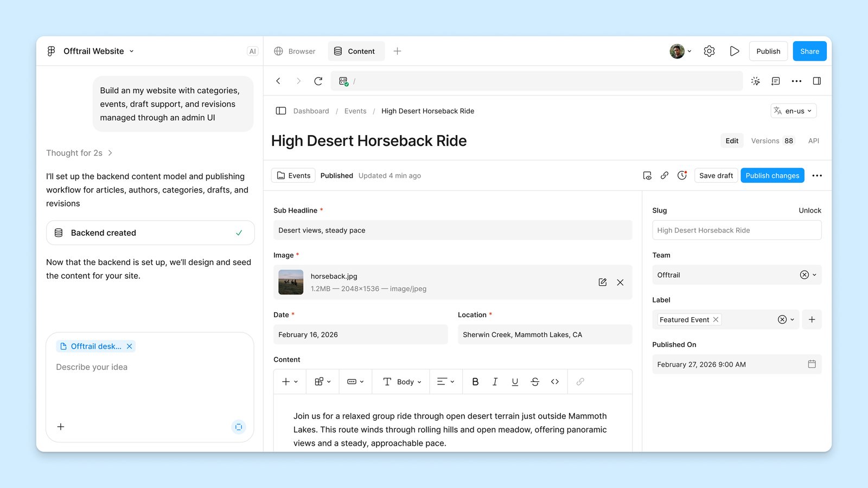This screenshot has height=488, width=868.
Task: Go back with the left arrow
Action: [278, 81]
